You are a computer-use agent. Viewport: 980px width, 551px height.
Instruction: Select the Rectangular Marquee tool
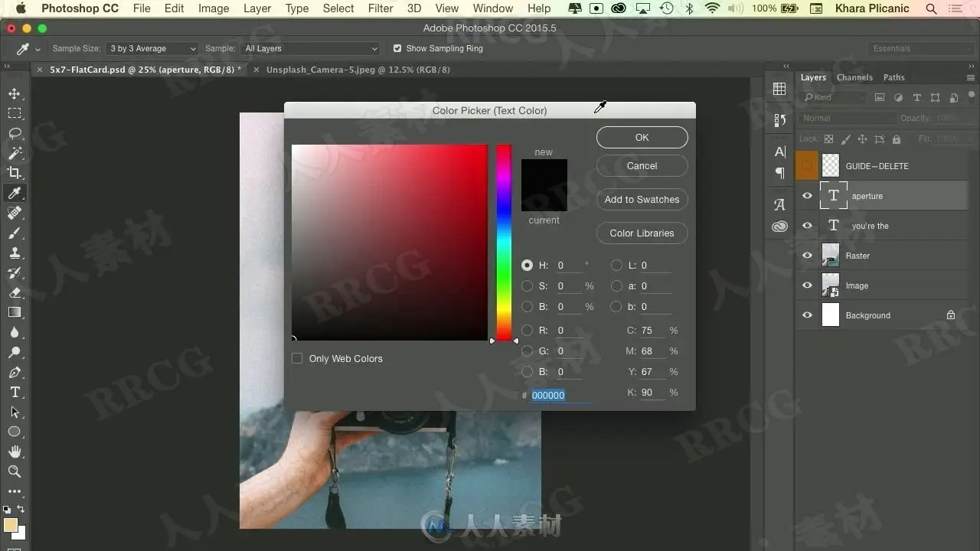tap(15, 113)
